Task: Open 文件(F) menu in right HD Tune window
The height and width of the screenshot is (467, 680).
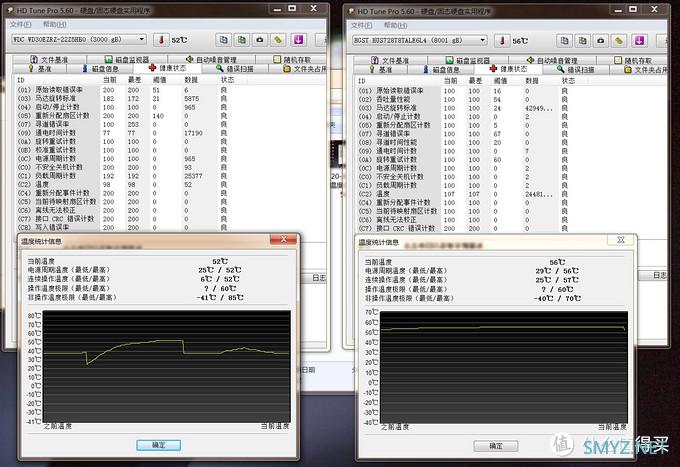Action: click(362, 25)
